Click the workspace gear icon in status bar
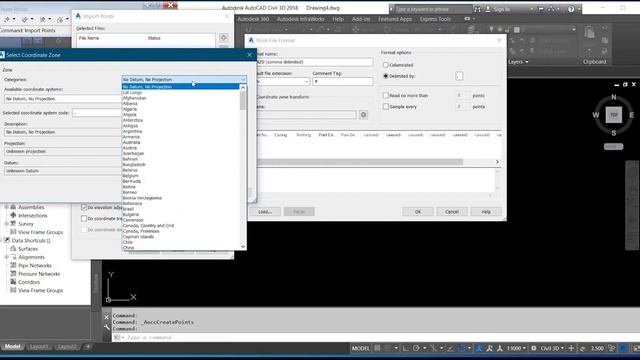The height and width of the screenshot is (360, 640). [x=533, y=348]
